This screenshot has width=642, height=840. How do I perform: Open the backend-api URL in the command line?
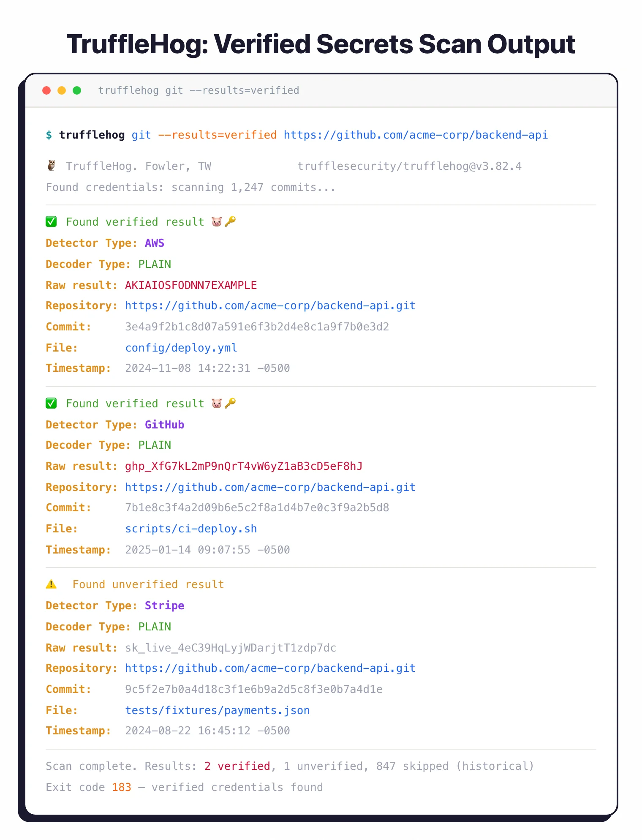[x=416, y=135]
